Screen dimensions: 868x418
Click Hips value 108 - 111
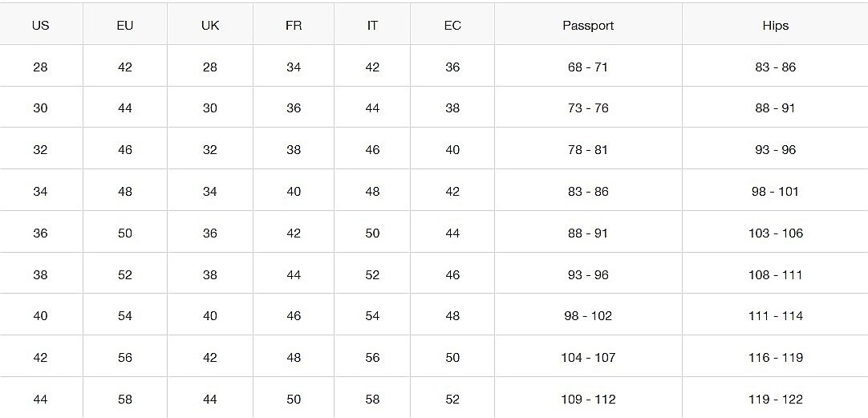pyautogui.click(x=775, y=274)
